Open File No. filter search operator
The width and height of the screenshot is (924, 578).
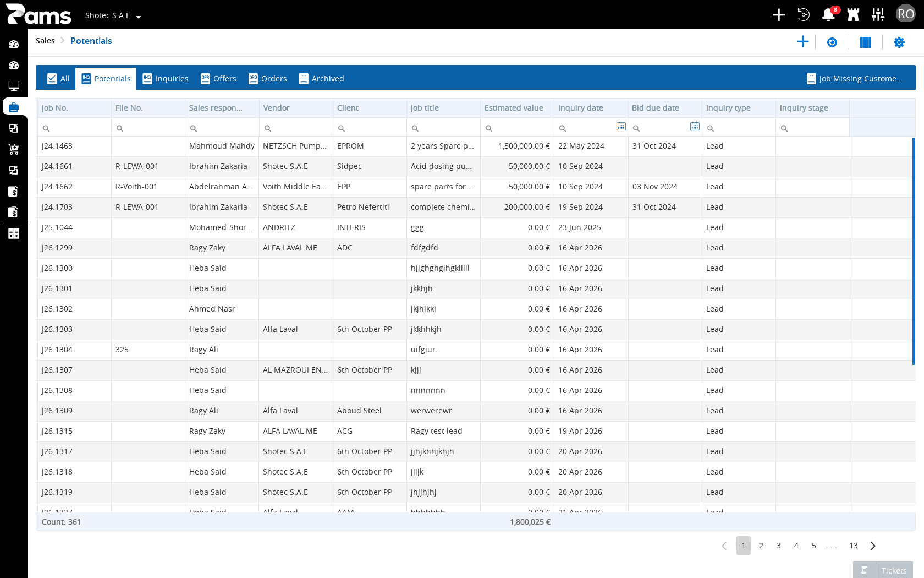[x=120, y=128]
